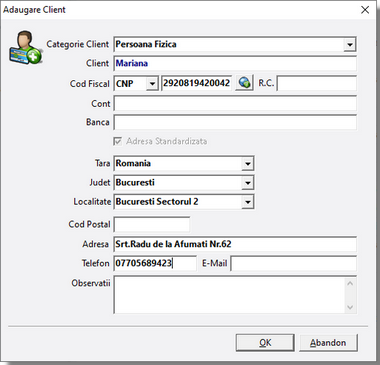Click the client card icon with plus
The width and height of the screenshot is (380, 365).
pyautogui.click(x=25, y=47)
